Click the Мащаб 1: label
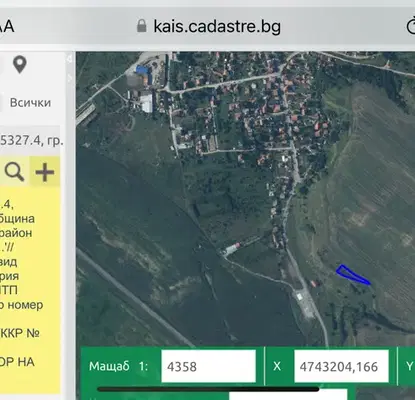The image size is (415, 400). click(x=118, y=366)
